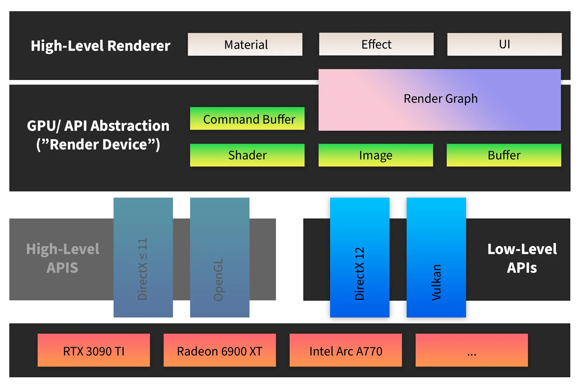Click the Shader block
Viewport: 588px width, 390px height.
pos(247,155)
